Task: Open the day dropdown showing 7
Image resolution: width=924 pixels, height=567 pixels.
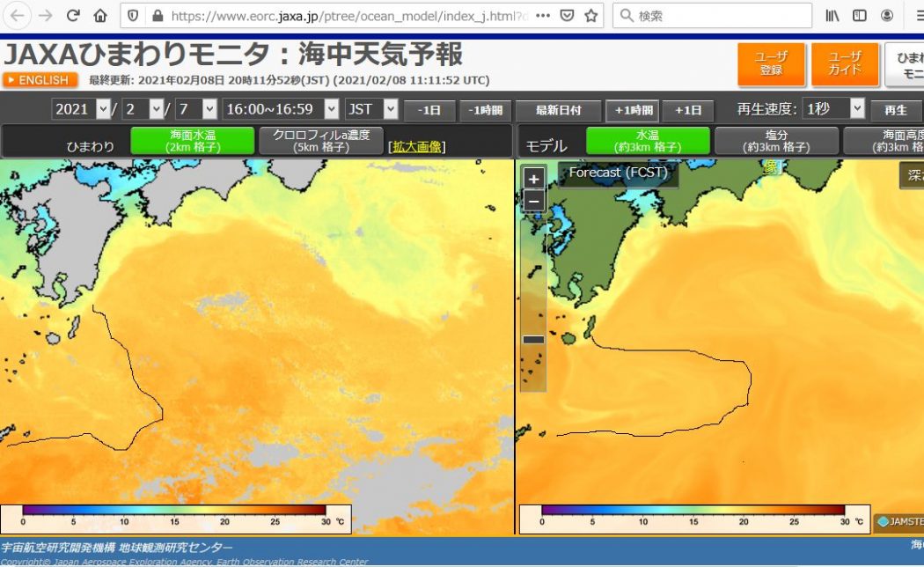Action: [196, 109]
